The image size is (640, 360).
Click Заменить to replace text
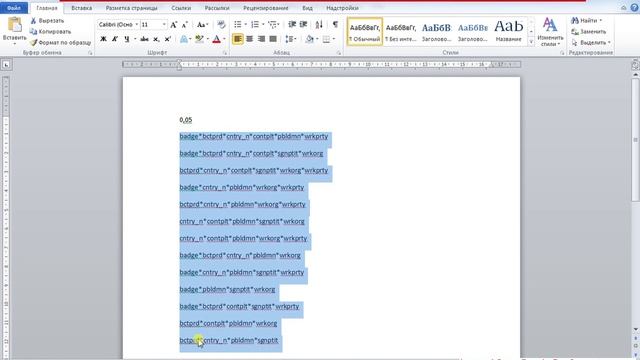pyautogui.click(x=589, y=31)
